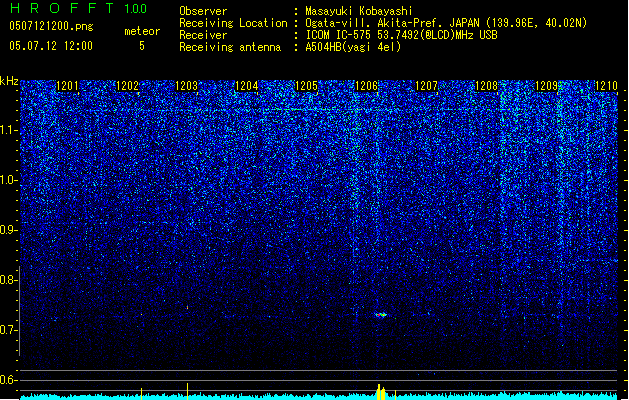Image resolution: width=629 pixels, height=400 pixels.
Task: Click the 1207 time marker
Action: [x=426, y=86]
